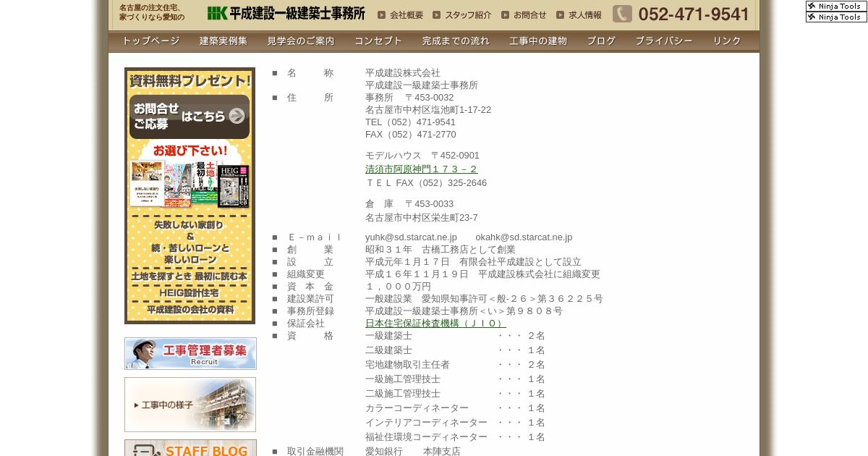Open 見学会のご案内 menu item

[x=301, y=41]
